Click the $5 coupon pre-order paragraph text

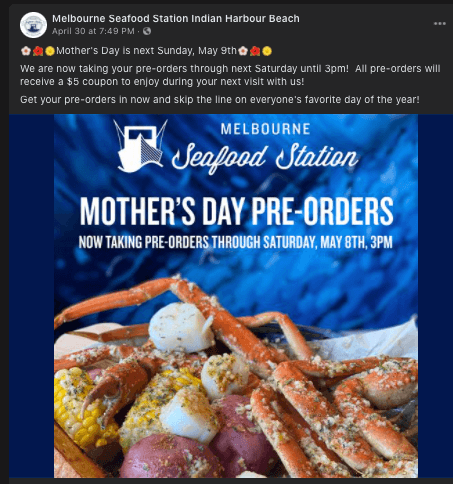230,75
